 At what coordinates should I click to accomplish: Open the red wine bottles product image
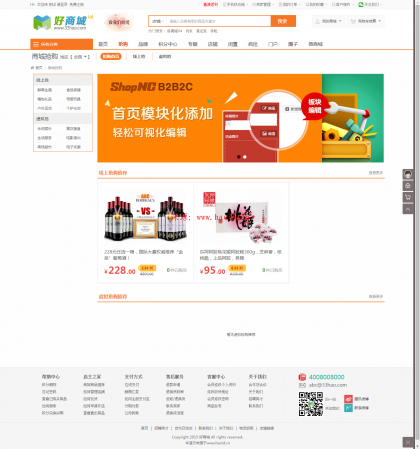click(x=145, y=218)
